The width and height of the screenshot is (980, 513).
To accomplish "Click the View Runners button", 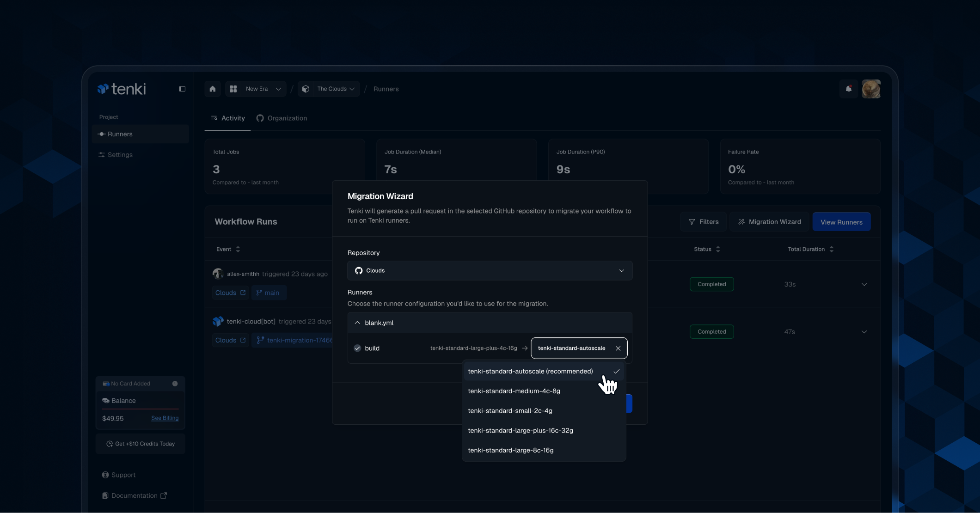I will tap(841, 222).
